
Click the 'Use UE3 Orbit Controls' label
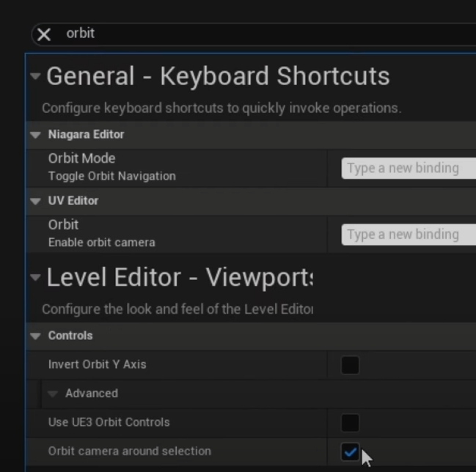(109, 422)
